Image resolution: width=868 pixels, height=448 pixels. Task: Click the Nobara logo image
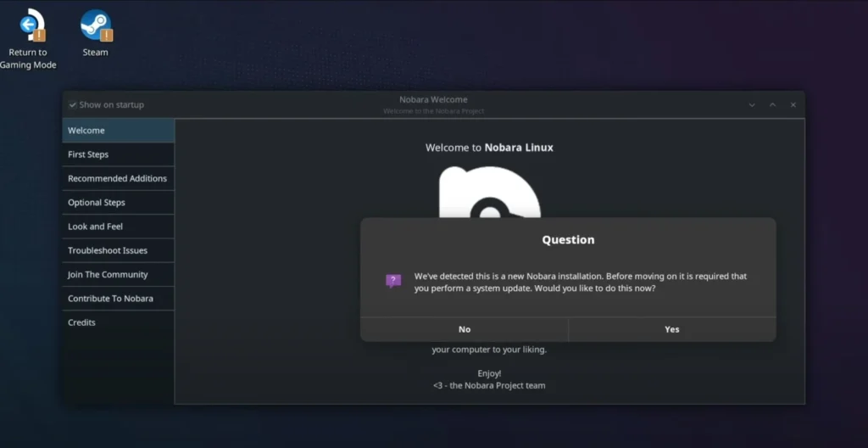click(x=489, y=191)
